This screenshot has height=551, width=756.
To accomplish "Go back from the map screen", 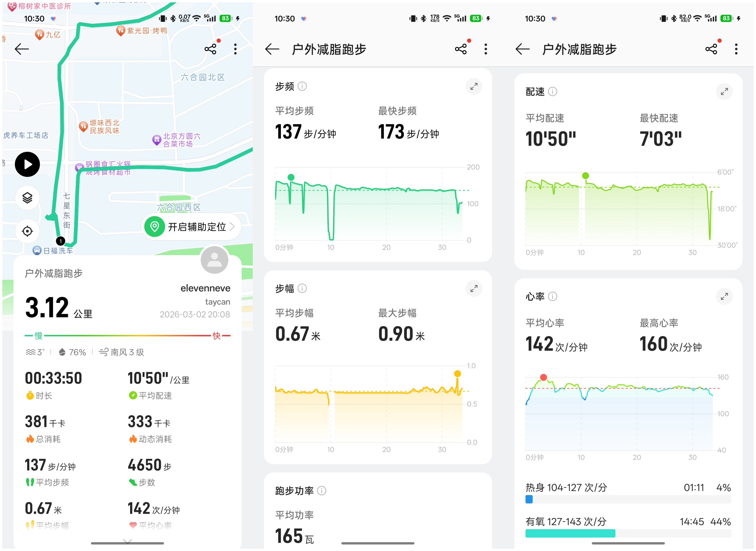I will tap(22, 49).
